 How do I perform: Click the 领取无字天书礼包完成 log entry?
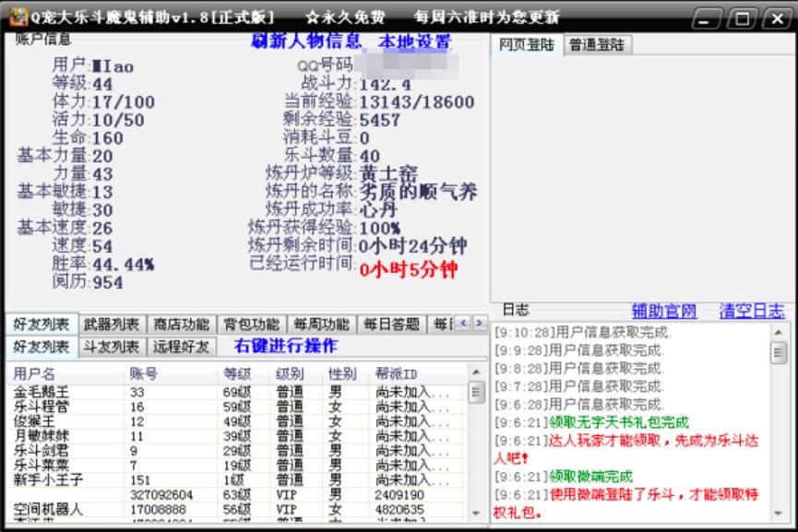tap(590, 422)
